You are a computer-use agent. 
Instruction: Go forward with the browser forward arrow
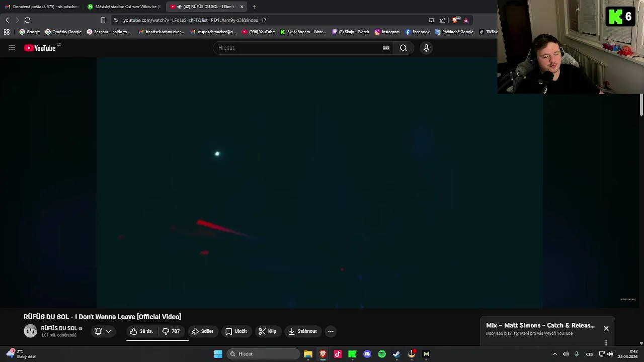coord(17,20)
